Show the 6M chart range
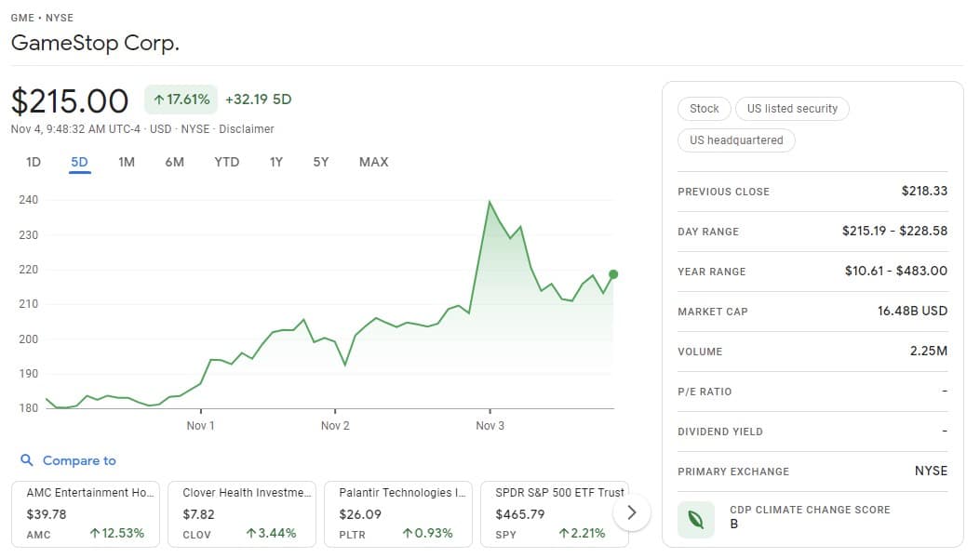The height and width of the screenshot is (558, 980). click(x=174, y=163)
